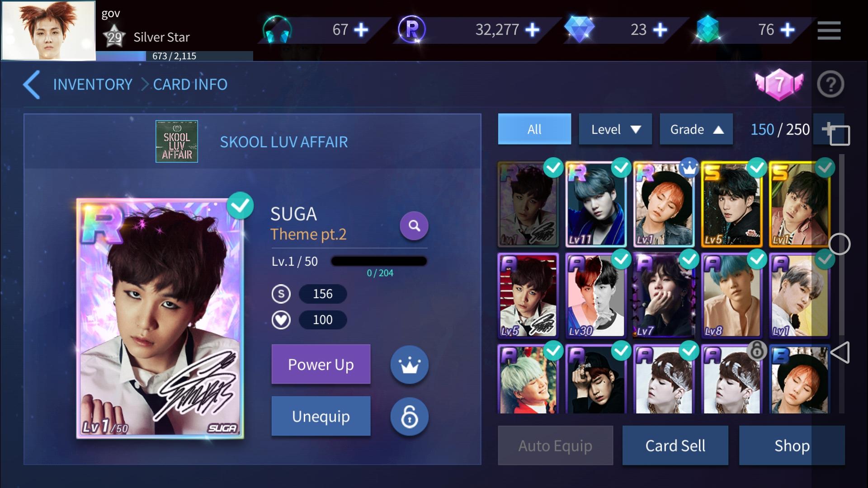The height and width of the screenshot is (488, 868).
Task: Tap the padlock icon beside Unequip
Action: pos(410,416)
